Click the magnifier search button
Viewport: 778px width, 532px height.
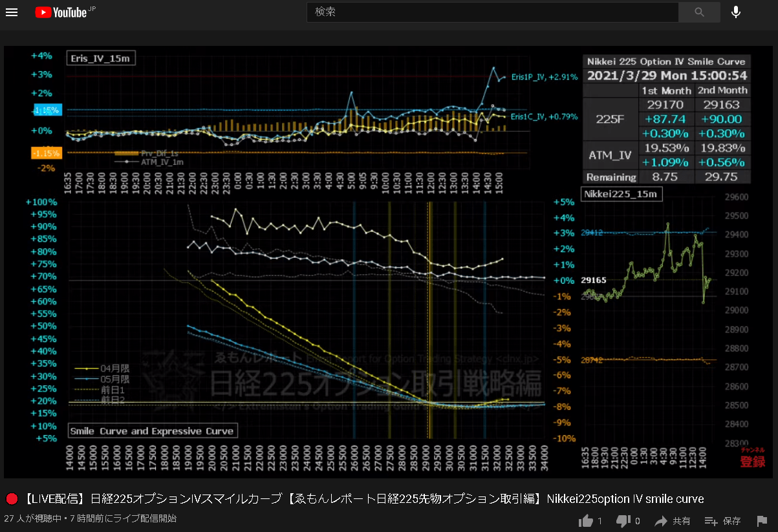[x=699, y=12]
